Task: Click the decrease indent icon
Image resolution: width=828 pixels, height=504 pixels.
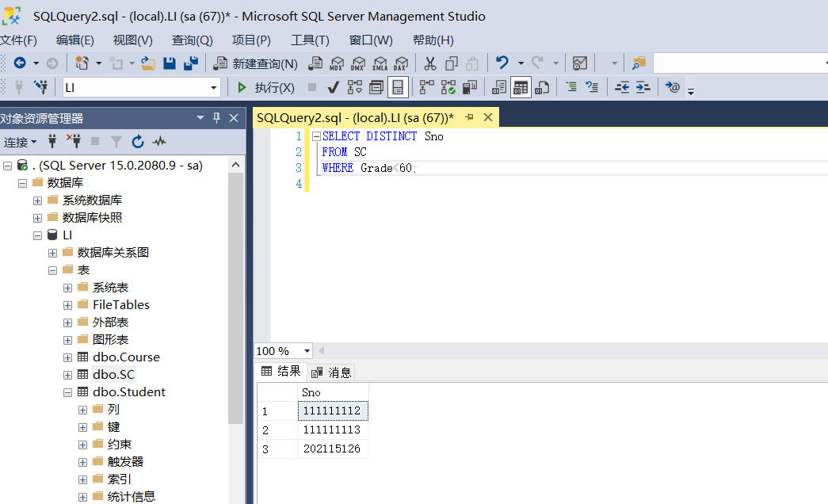Action: click(x=622, y=87)
